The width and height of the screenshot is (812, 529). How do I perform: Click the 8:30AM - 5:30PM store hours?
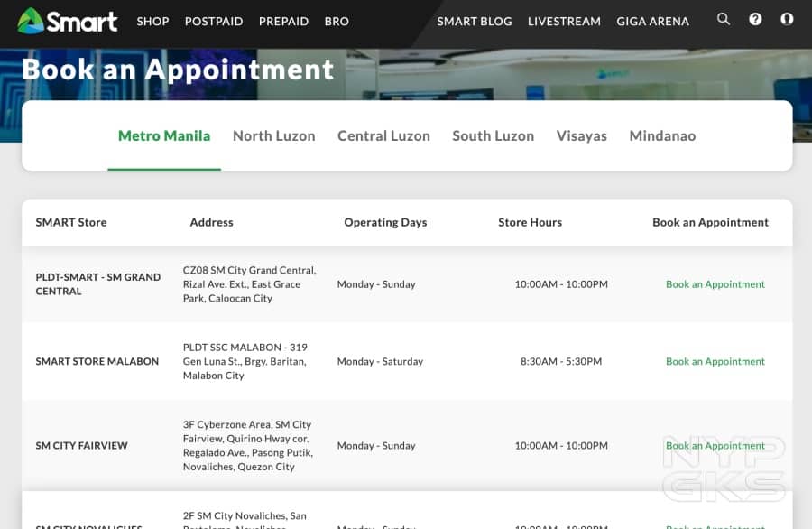(561, 361)
